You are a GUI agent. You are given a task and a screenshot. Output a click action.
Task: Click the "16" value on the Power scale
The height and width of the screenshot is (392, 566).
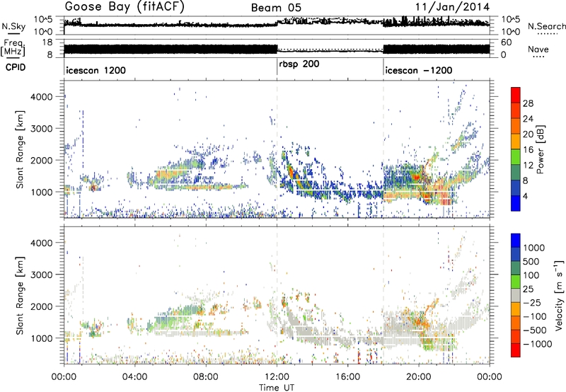528,150
